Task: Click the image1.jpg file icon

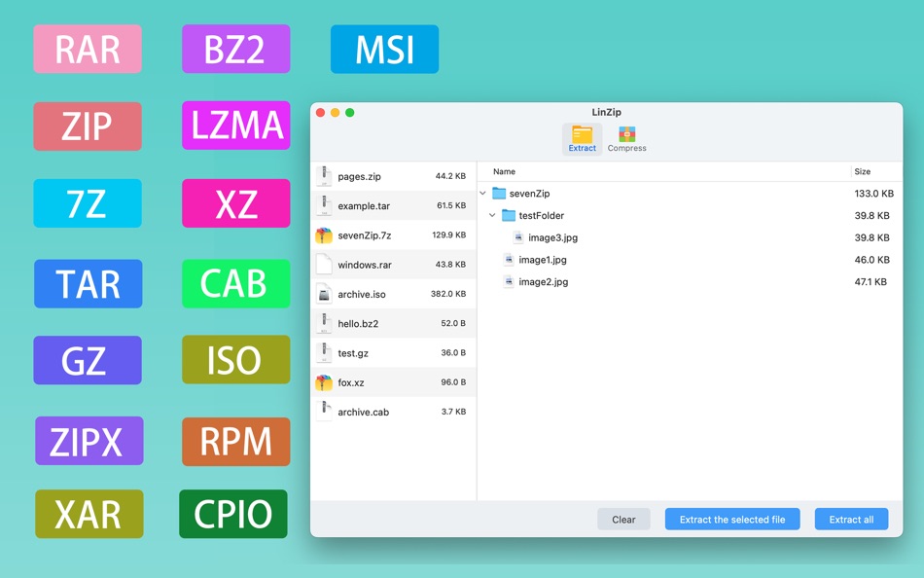Action: [x=509, y=260]
